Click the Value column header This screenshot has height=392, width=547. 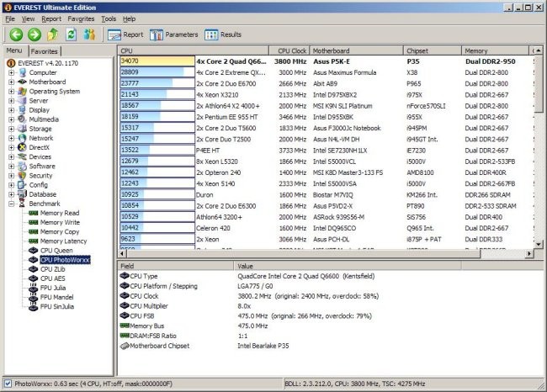click(348, 266)
